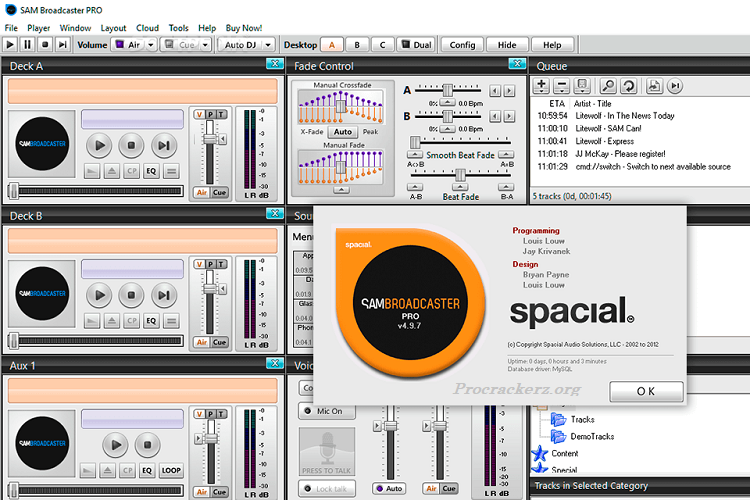Click OK in the About dialog
750x500 pixels.
645,391
